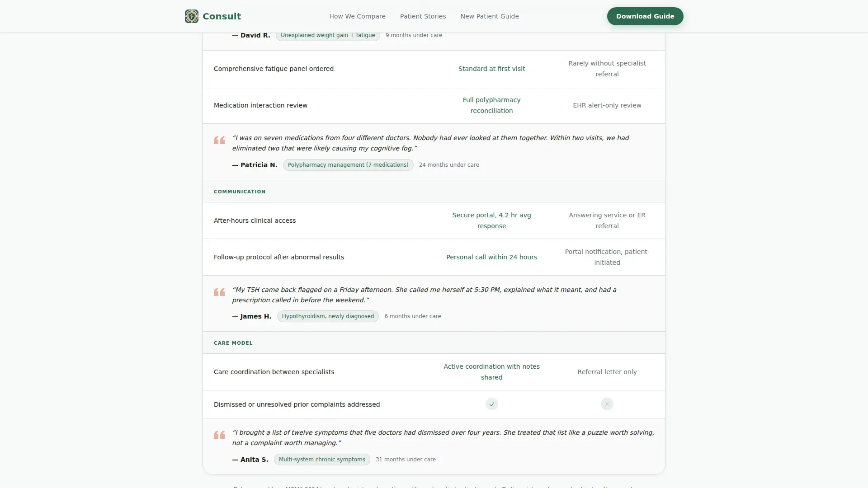Click the gray X icon in dismissed complaints row
This screenshot has height=488, width=868.
pos(607,404)
